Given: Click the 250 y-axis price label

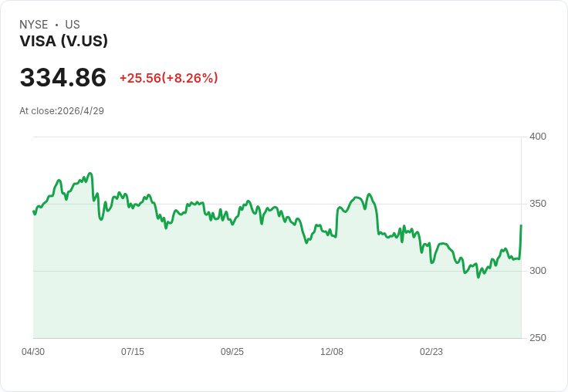Looking at the screenshot, I should pos(537,338).
